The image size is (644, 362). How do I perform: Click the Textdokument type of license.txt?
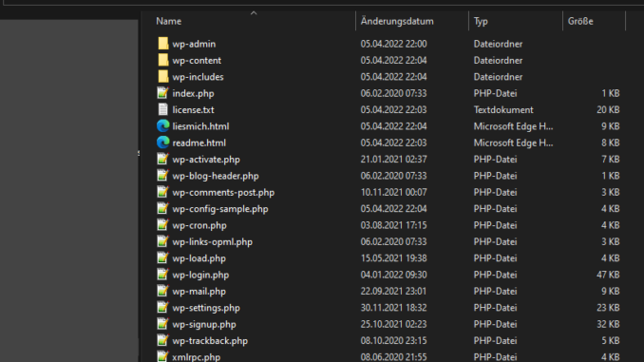pyautogui.click(x=503, y=110)
